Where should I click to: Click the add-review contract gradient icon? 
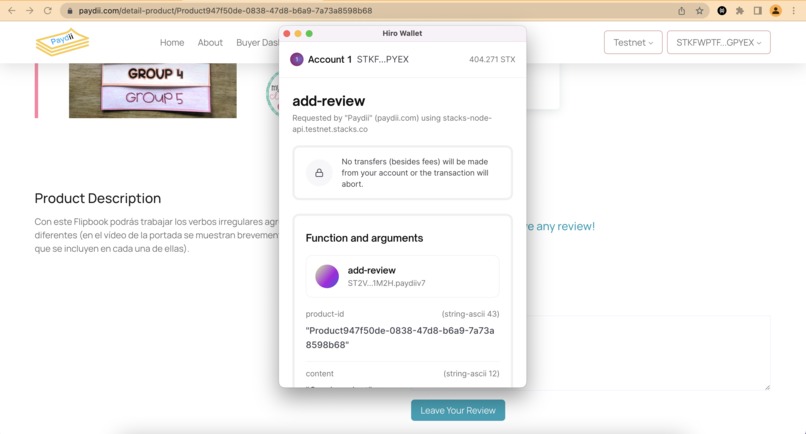327,276
